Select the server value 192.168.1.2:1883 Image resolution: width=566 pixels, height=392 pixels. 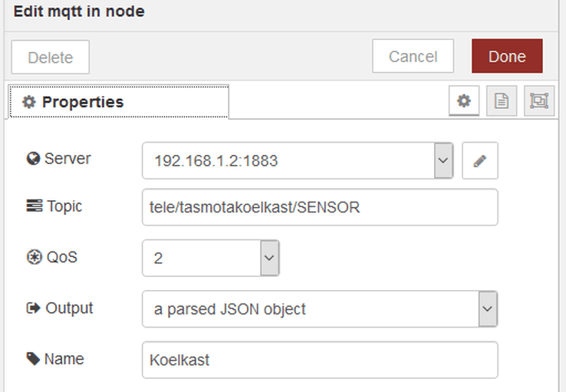point(216,161)
